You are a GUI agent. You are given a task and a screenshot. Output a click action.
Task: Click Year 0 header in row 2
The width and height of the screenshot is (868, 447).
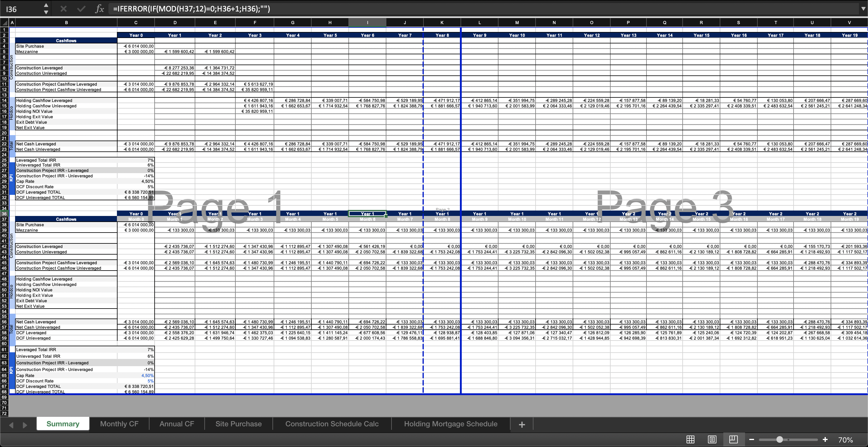(136, 35)
